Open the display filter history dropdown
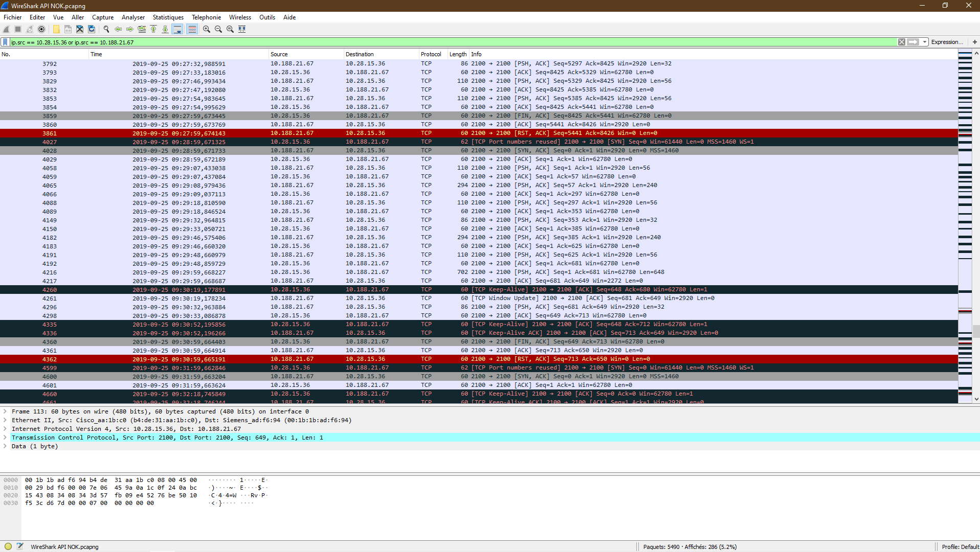 pyautogui.click(x=925, y=42)
